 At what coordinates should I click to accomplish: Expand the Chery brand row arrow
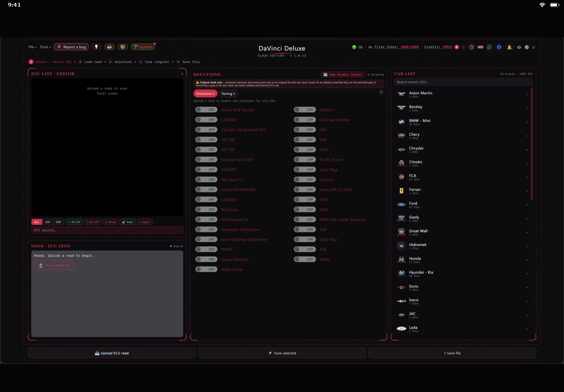pos(527,136)
